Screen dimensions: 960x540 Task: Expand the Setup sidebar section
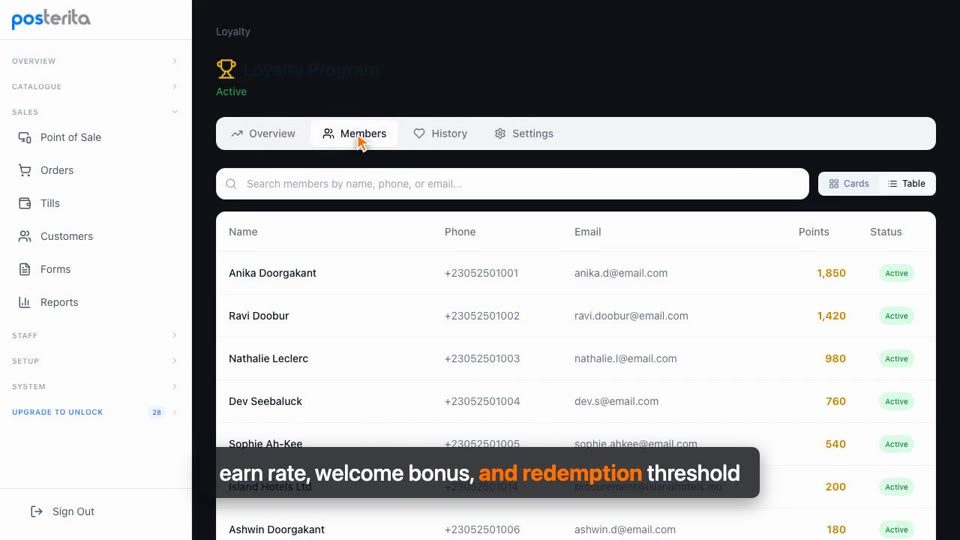(96, 361)
